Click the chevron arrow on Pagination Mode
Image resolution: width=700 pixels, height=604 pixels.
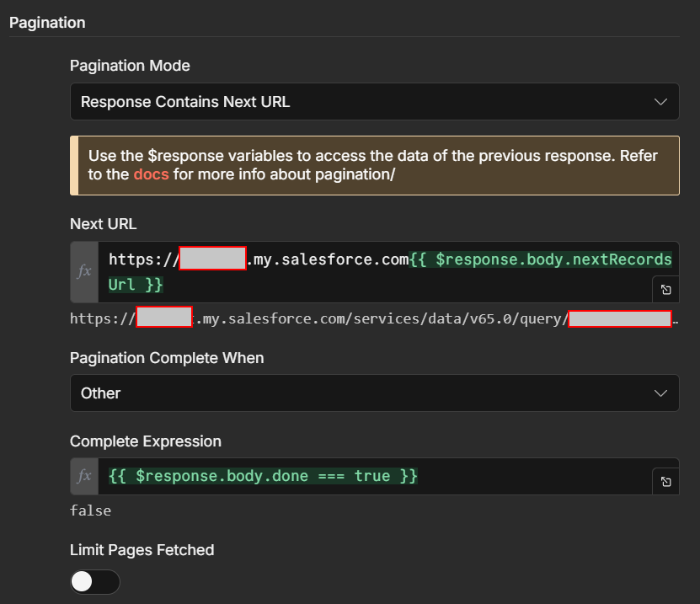660,102
